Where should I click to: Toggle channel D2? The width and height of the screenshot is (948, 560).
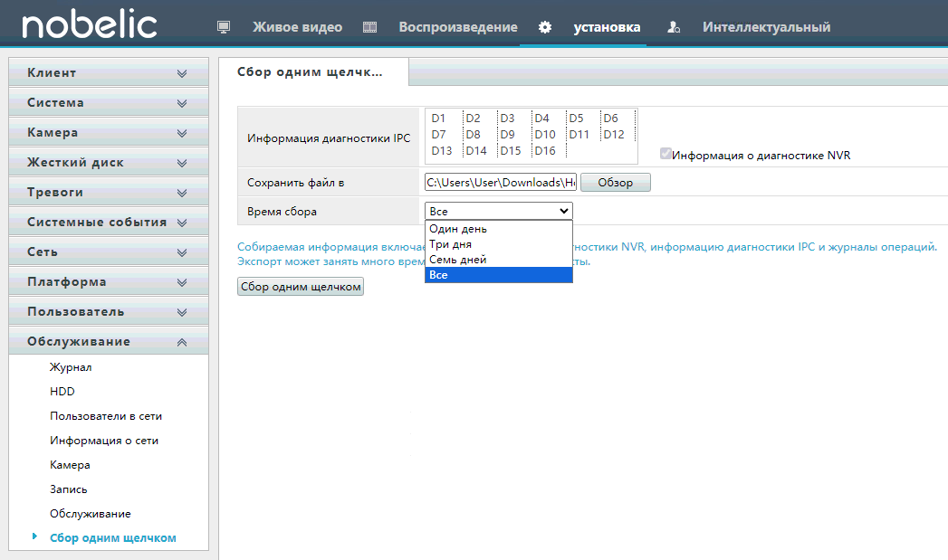[x=473, y=119]
